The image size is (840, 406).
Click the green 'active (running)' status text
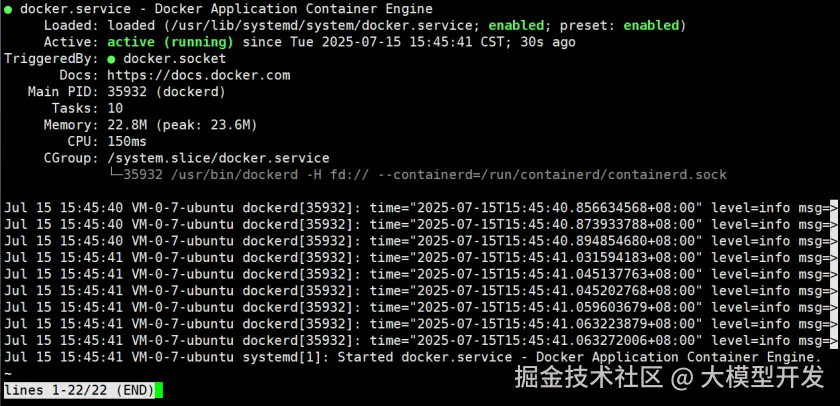169,42
